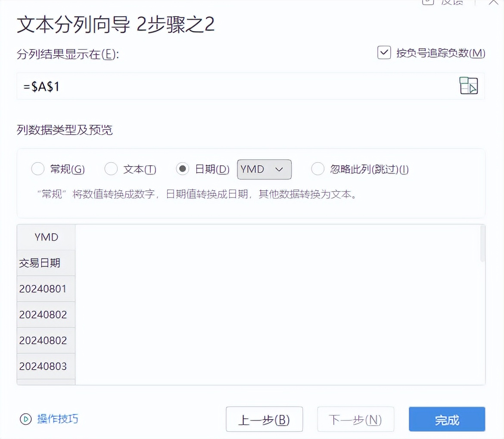Click the 20240801 preview cell

click(x=46, y=289)
